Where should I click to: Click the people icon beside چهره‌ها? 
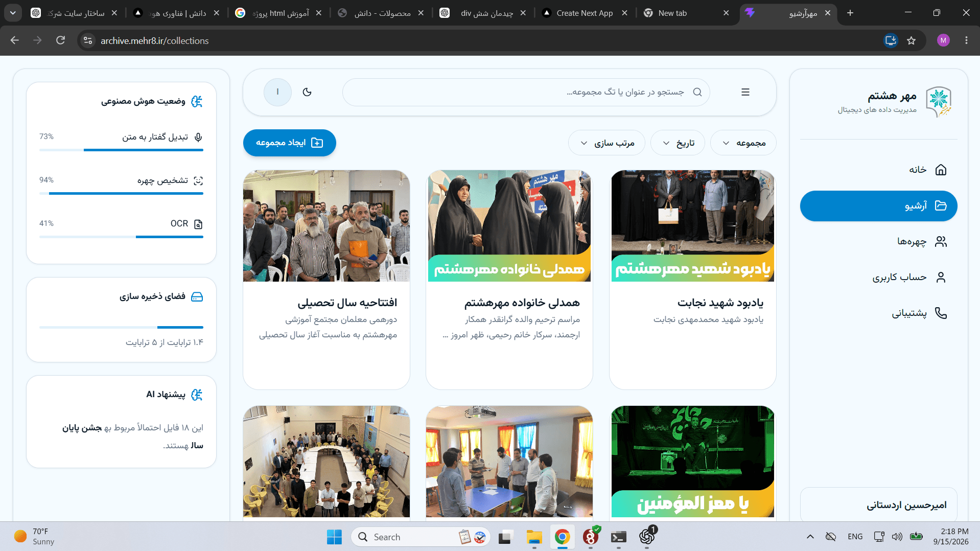coord(941,241)
